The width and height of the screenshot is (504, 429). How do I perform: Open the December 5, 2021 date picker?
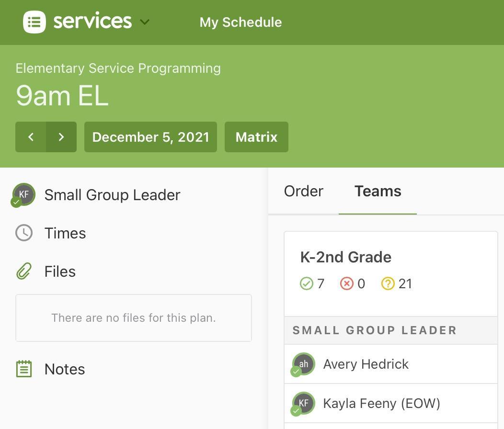(150, 137)
